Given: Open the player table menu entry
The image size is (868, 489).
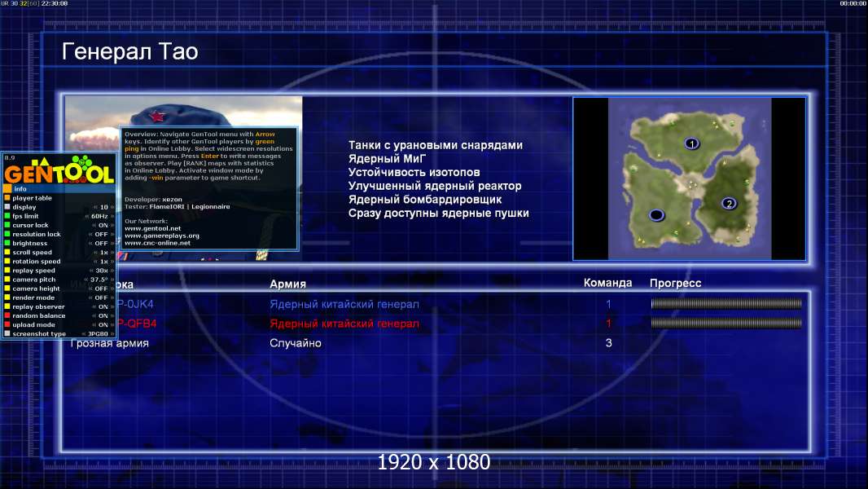Looking at the screenshot, I should point(32,198).
